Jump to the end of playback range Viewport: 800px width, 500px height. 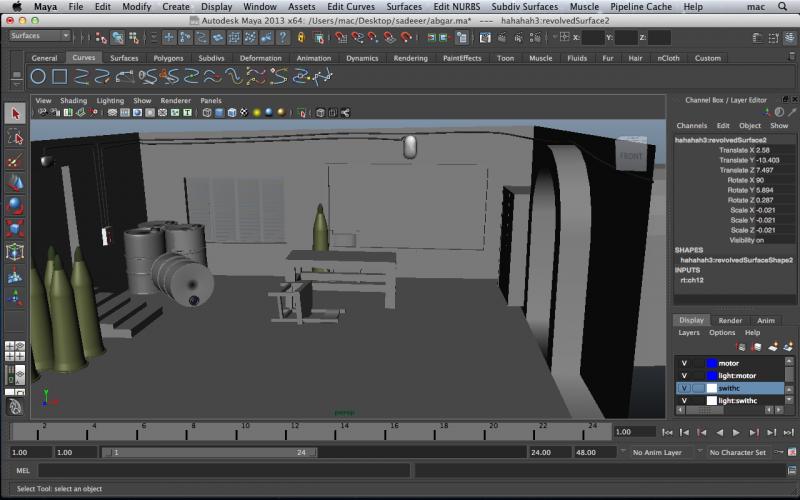coord(787,432)
